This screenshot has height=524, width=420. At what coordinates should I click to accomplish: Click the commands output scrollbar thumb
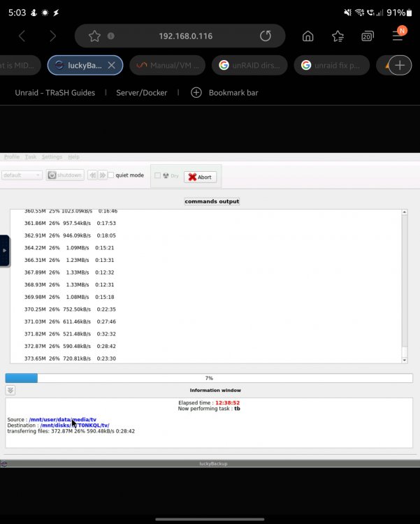coord(405,352)
